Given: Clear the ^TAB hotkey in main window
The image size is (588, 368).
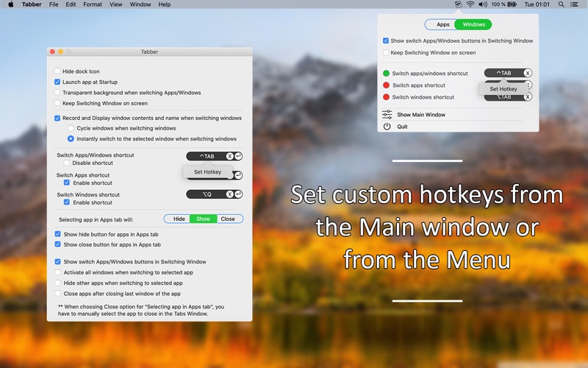Looking at the screenshot, I should 229,156.
